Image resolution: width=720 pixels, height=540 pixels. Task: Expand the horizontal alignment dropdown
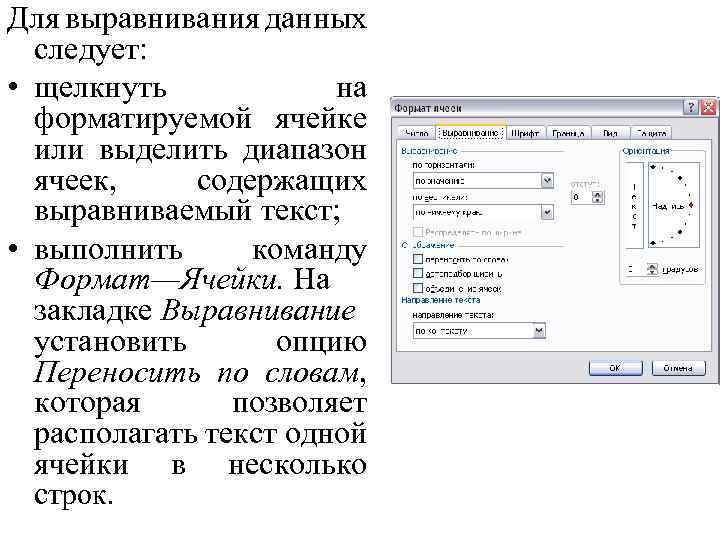coord(547,180)
